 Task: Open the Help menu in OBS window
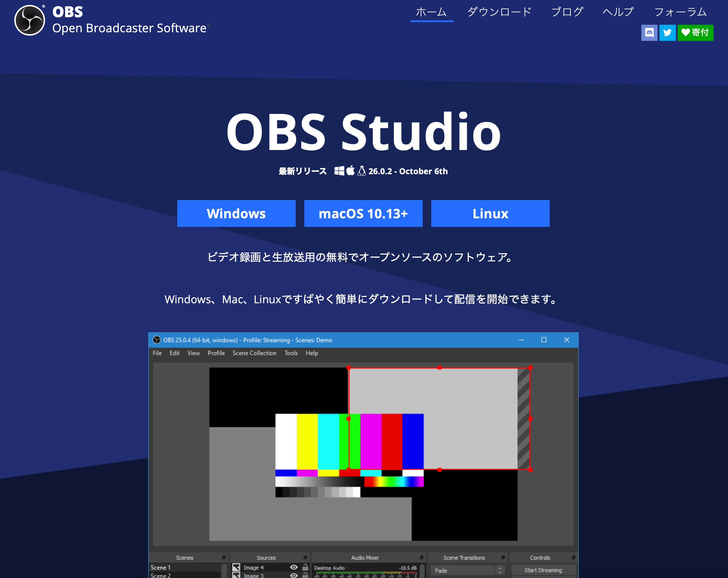312,353
